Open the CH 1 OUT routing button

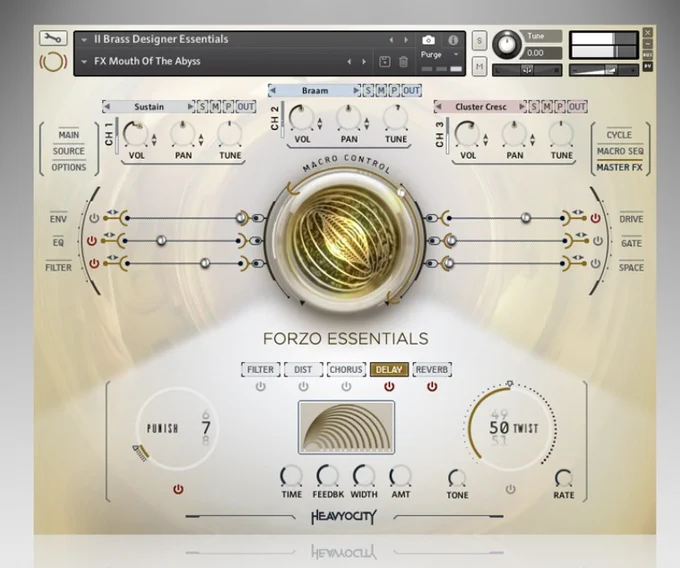[x=245, y=107]
